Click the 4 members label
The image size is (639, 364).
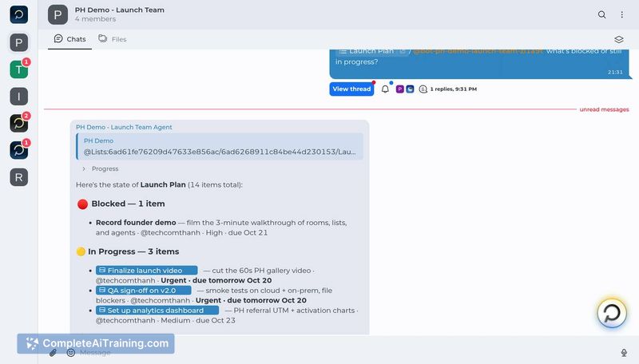click(x=95, y=19)
